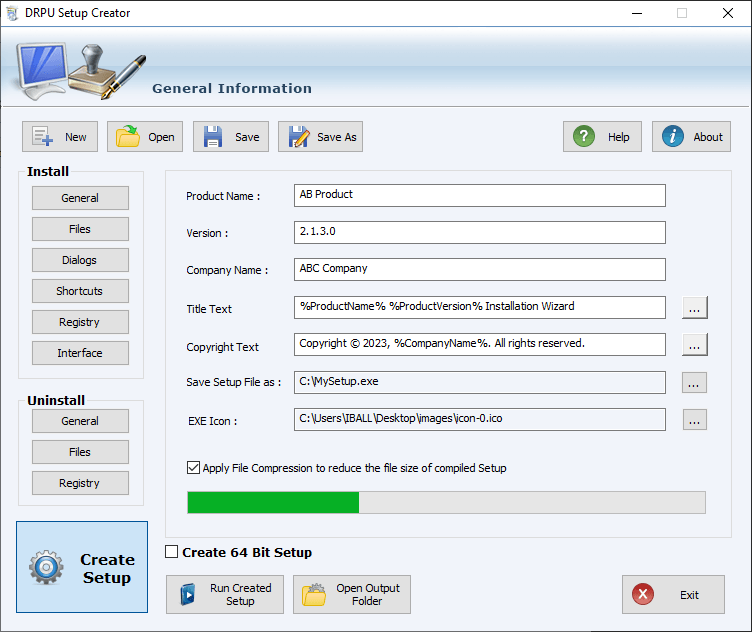Click the Open button label

(x=161, y=137)
